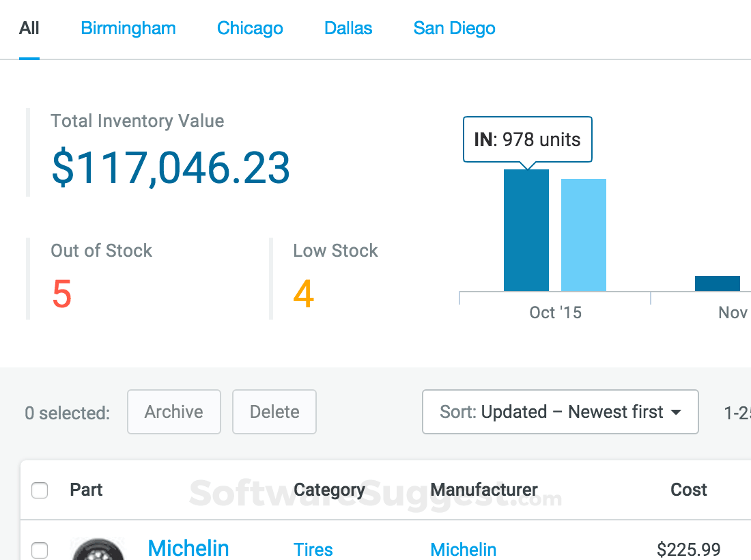751x560 pixels.
Task: Click the Michelin manufacturer link
Action: [464, 550]
